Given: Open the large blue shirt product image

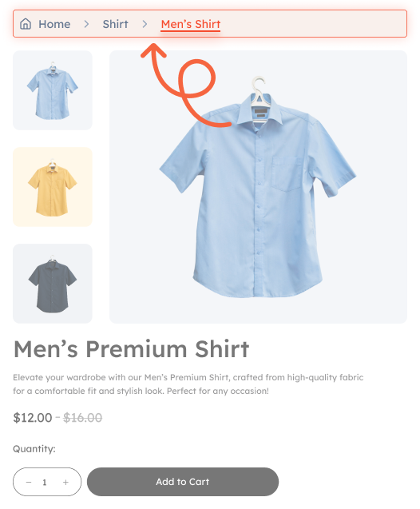Looking at the screenshot, I should pyautogui.click(x=258, y=187).
